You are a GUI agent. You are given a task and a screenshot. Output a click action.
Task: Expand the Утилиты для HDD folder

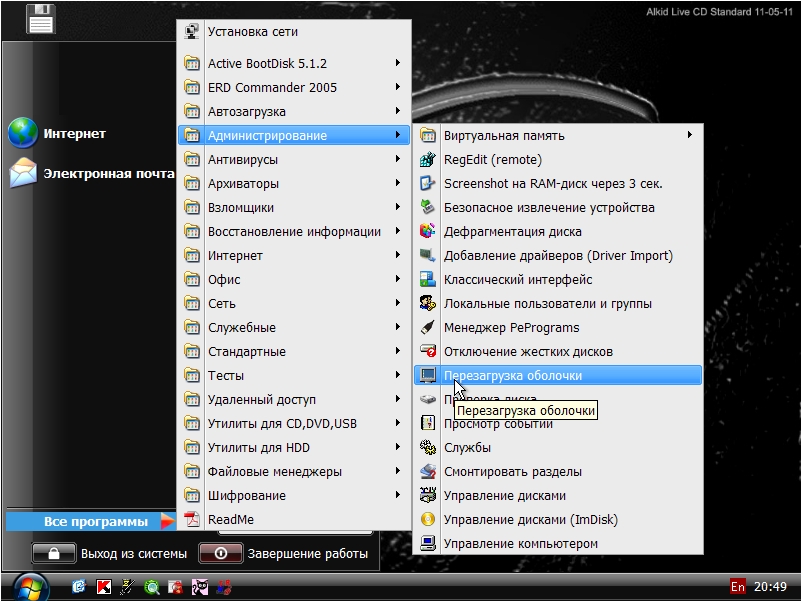(294, 448)
